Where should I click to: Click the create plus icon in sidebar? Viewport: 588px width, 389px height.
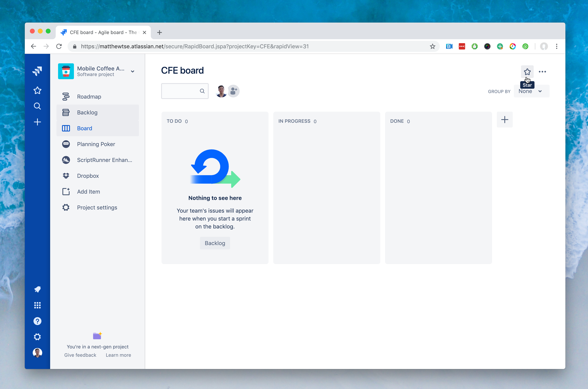[37, 122]
